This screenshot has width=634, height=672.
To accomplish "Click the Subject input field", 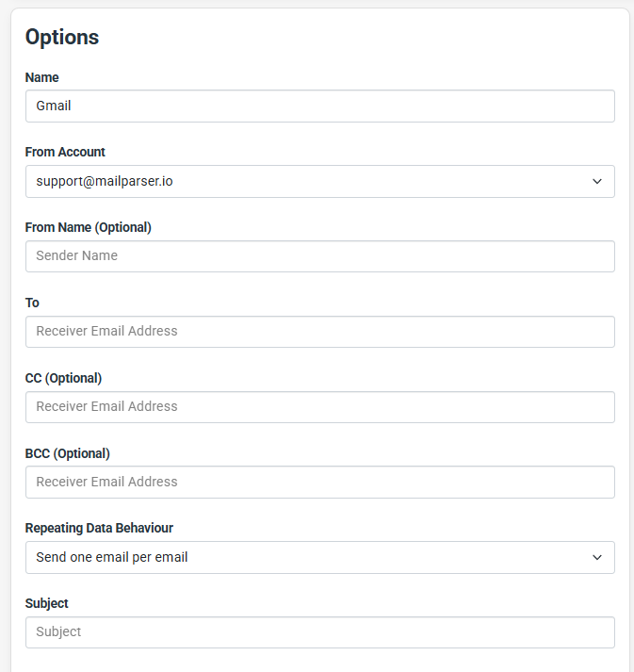I will pyautogui.click(x=320, y=632).
